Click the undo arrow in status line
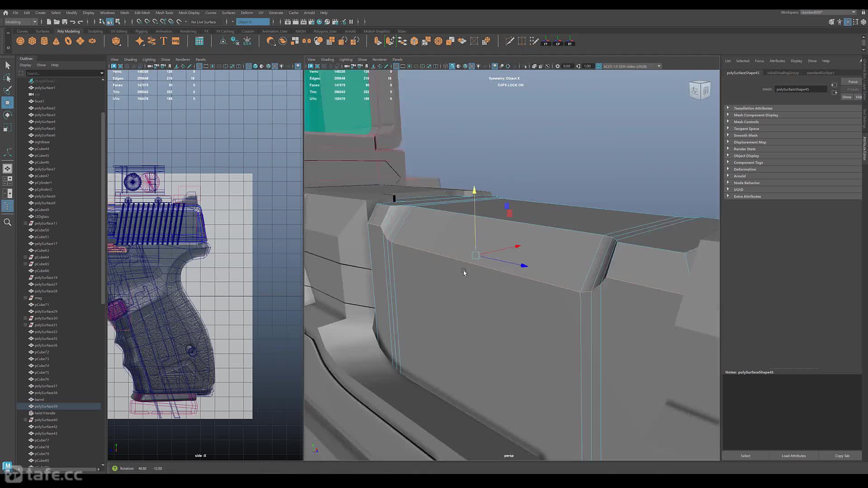Image resolution: width=868 pixels, height=488 pixels. tap(73, 22)
